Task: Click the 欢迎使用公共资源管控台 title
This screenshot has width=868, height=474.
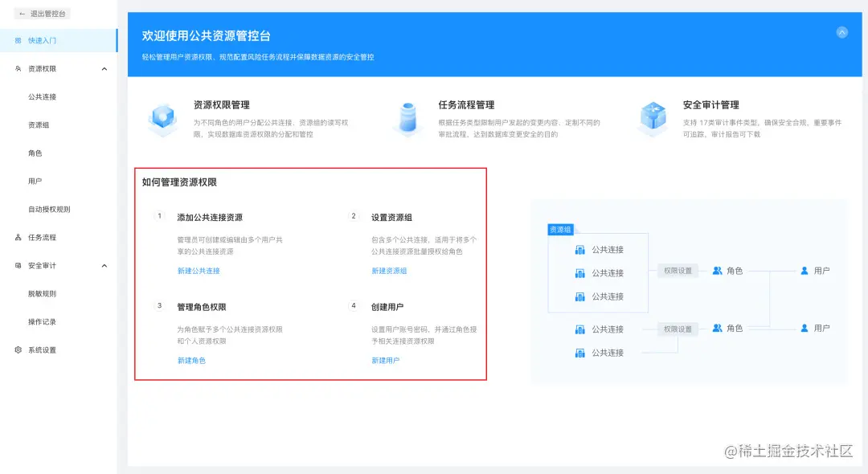Action: pos(206,36)
